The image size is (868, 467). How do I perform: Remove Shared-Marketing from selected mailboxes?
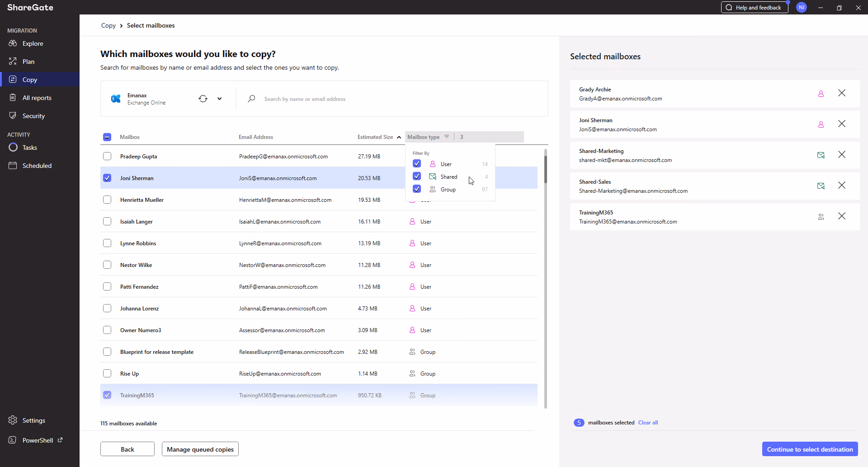(842, 154)
